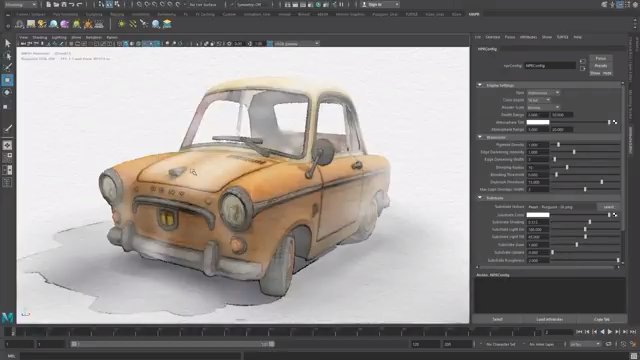Screen dimensions: 640x360
Task: Open animation preferences icon near fps
Action: pos(633,344)
